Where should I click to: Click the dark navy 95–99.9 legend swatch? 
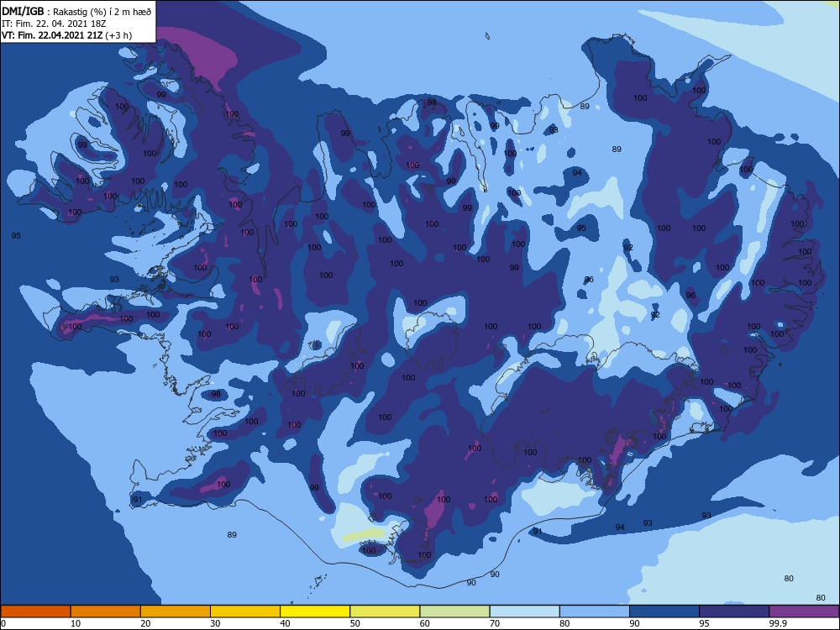[734, 612]
